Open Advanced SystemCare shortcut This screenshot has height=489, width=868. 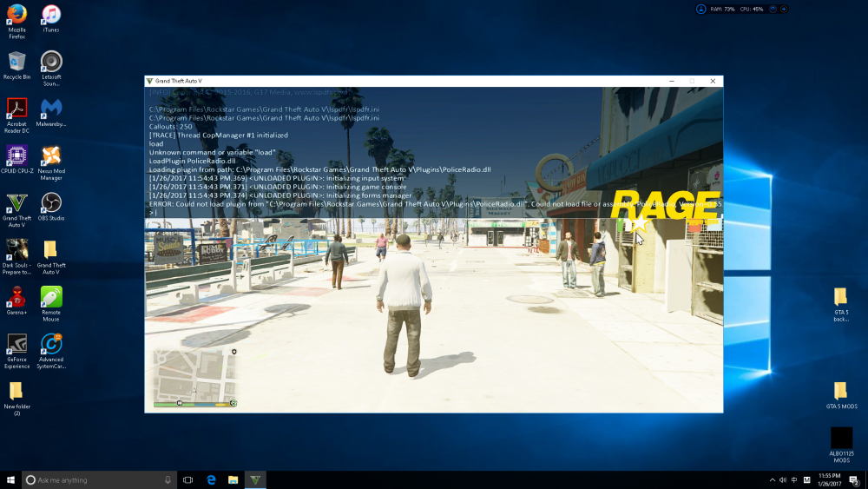tap(51, 351)
